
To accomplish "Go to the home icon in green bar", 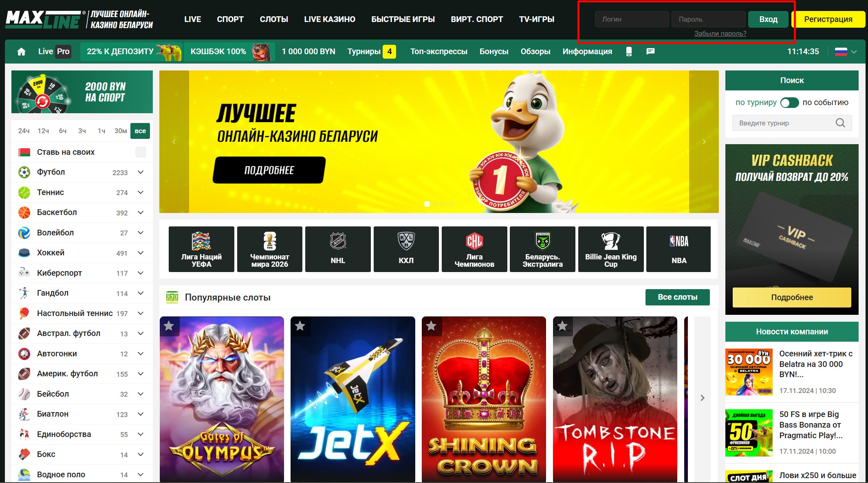I will pyautogui.click(x=21, y=51).
